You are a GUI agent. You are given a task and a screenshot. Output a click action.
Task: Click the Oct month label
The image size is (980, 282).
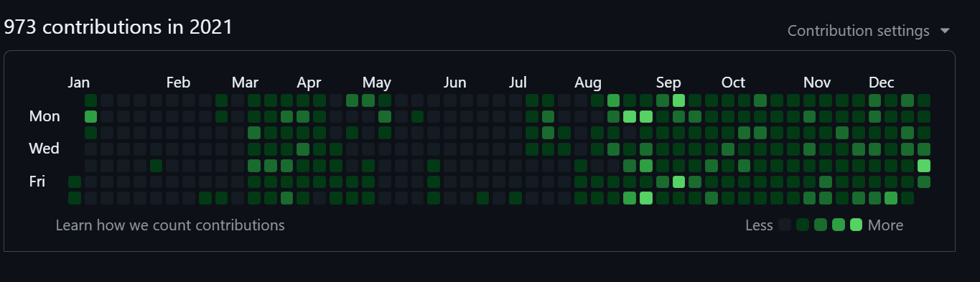click(x=733, y=83)
